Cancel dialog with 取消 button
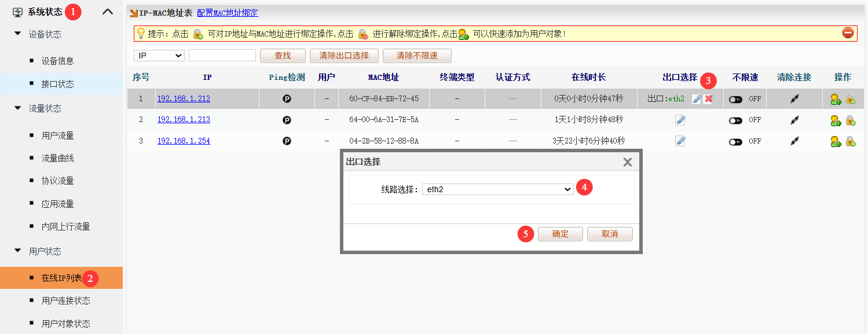This screenshot has width=868, height=334. (610, 234)
